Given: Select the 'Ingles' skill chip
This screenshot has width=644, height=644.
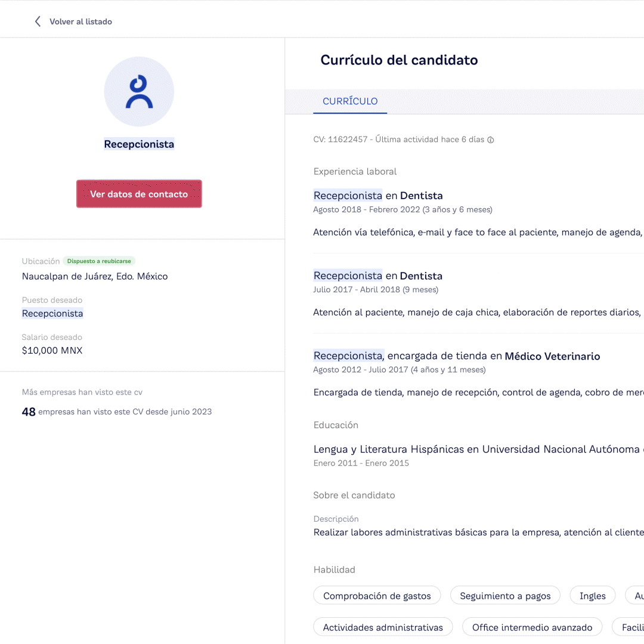Looking at the screenshot, I should (x=592, y=595).
